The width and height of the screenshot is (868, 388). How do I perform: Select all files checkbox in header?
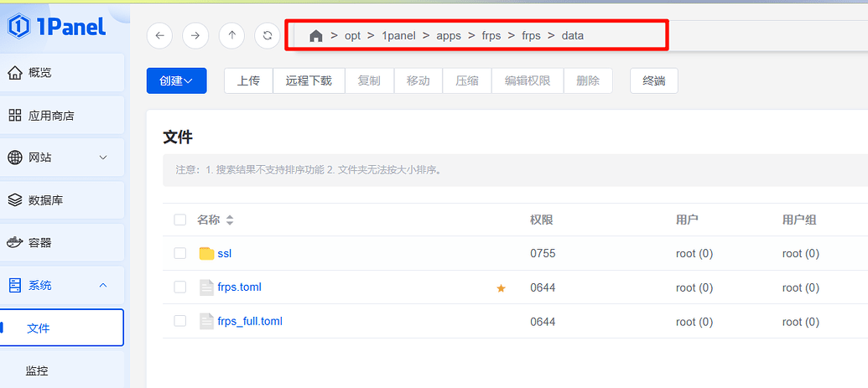[180, 220]
